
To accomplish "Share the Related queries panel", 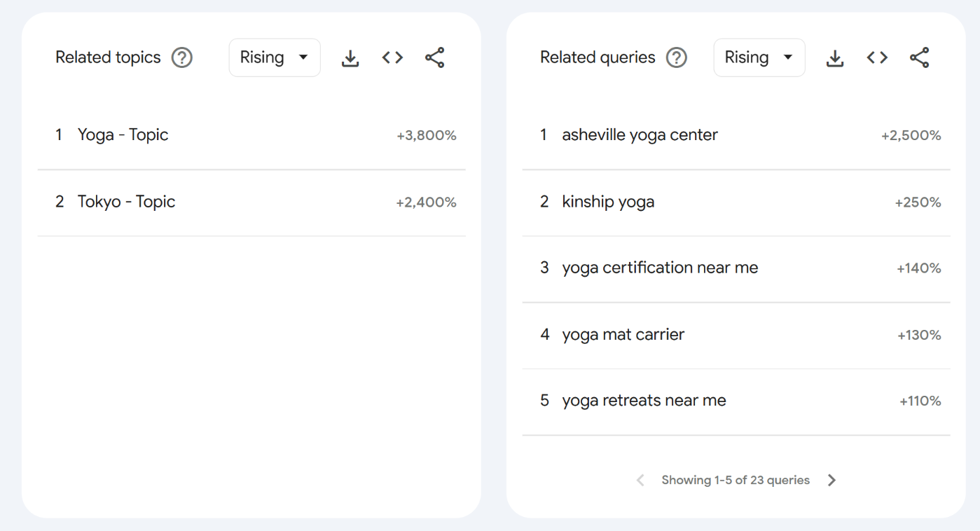I will pos(919,57).
